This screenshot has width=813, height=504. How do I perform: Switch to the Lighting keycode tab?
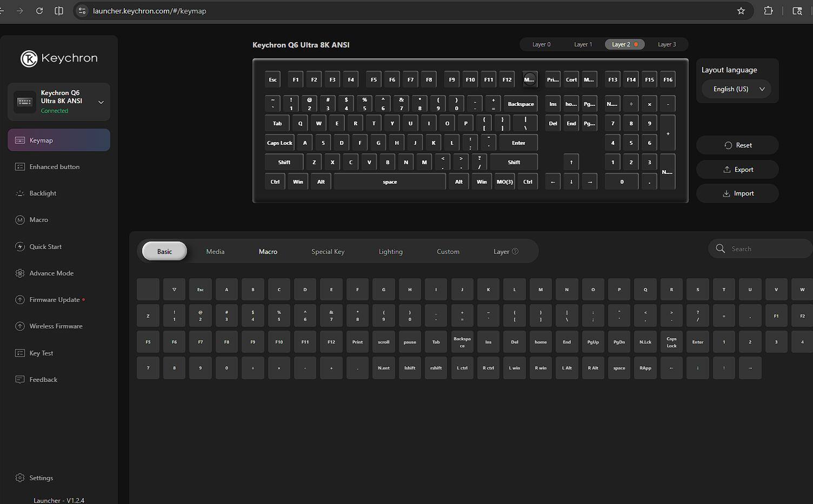point(390,252)
